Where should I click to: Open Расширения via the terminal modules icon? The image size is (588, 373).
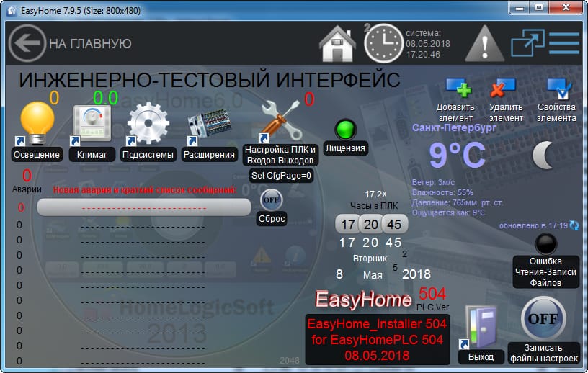(209, 124)
